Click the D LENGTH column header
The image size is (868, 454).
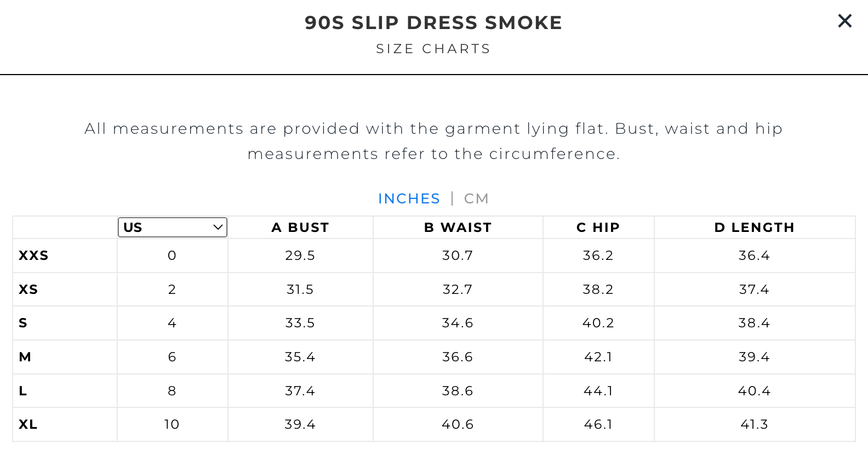(754, 228)
